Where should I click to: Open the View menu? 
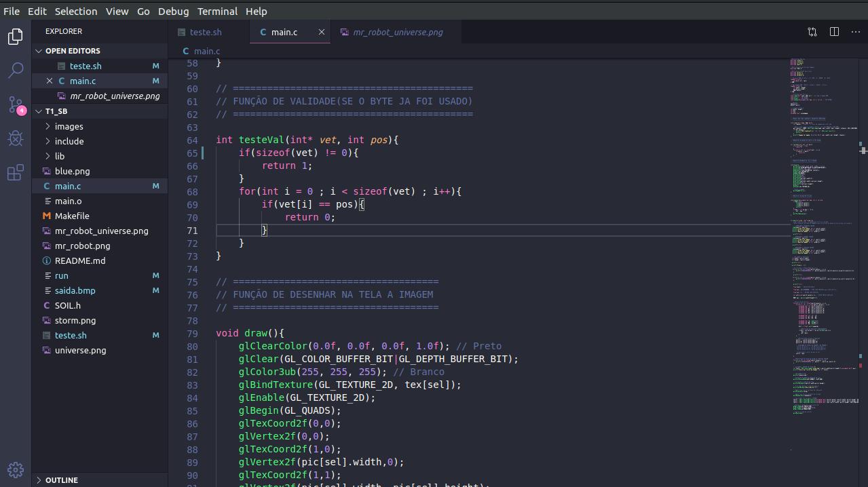pyautogui.click(x=117, y=12)
